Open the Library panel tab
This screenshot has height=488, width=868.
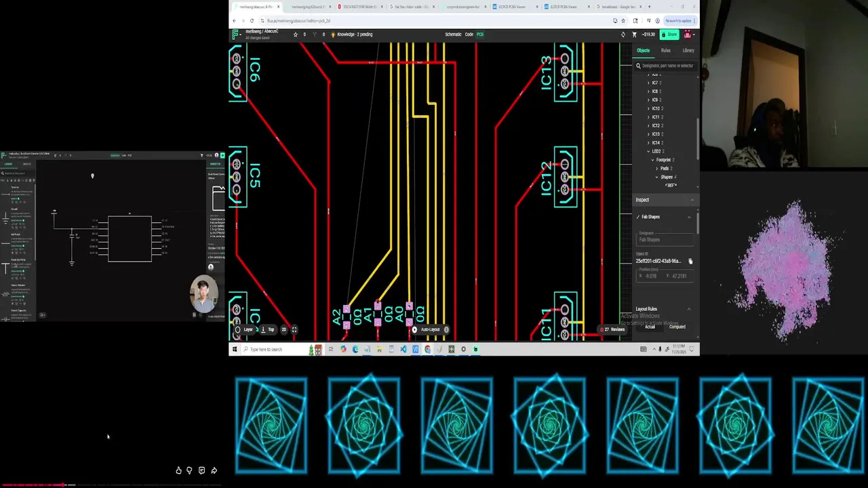[688, 51]
